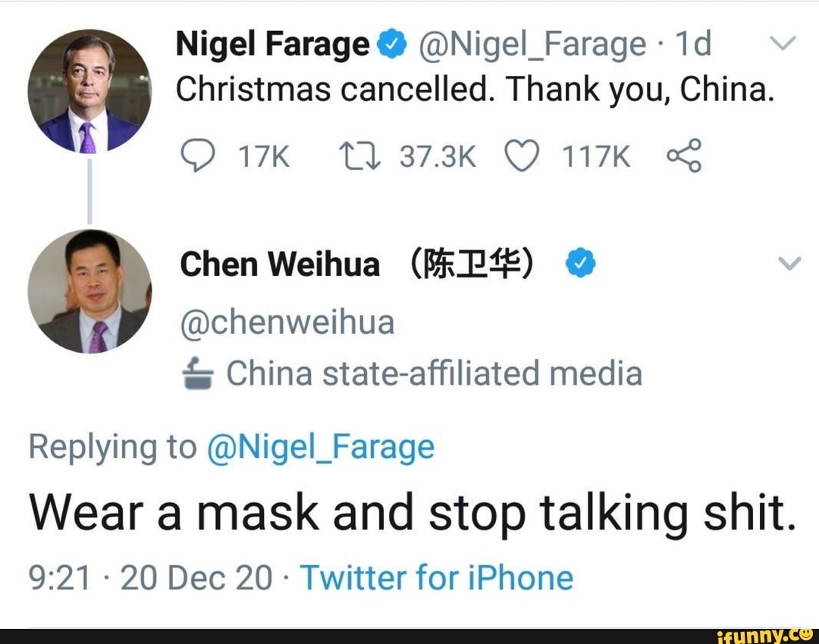The image size is (819, 644).
Task: Open the chevron menu on Farage's tweet
Action: pyautogui.click(x=789, y=46)
